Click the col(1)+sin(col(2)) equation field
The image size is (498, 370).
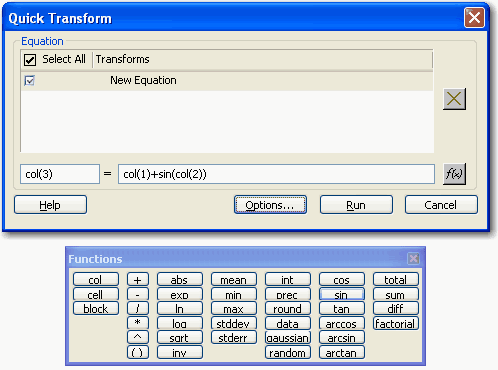(x=276, y=174)
